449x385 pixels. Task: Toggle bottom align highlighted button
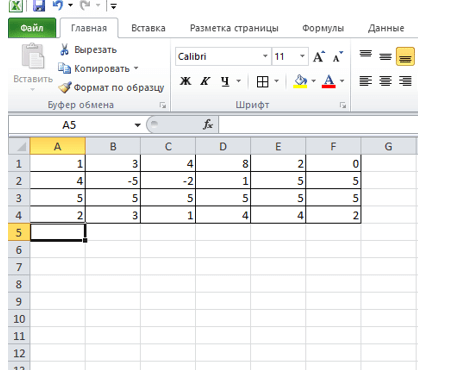point(405,56)
